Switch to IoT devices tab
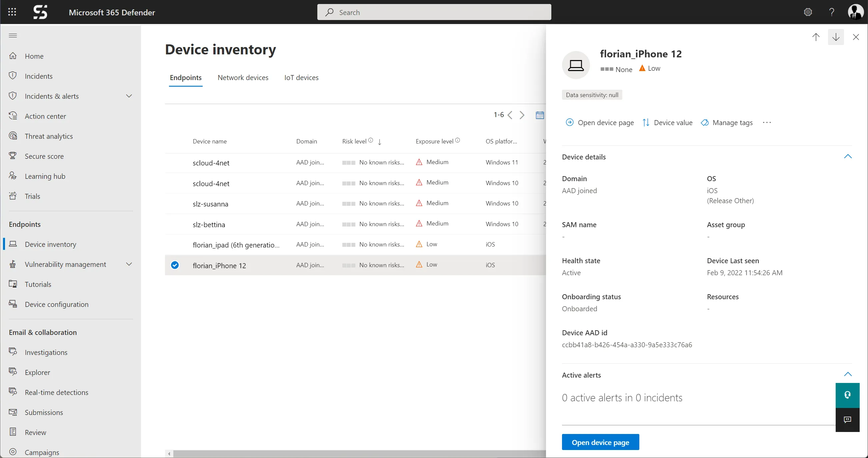This screenshot has width=868, height=458. click(x=301, y=78)
